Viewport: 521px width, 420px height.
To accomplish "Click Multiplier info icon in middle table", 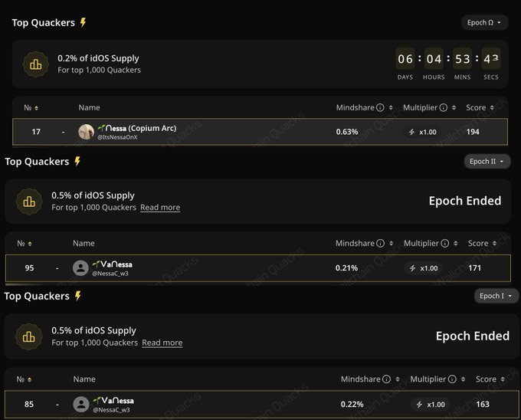I will pos(454,244).
